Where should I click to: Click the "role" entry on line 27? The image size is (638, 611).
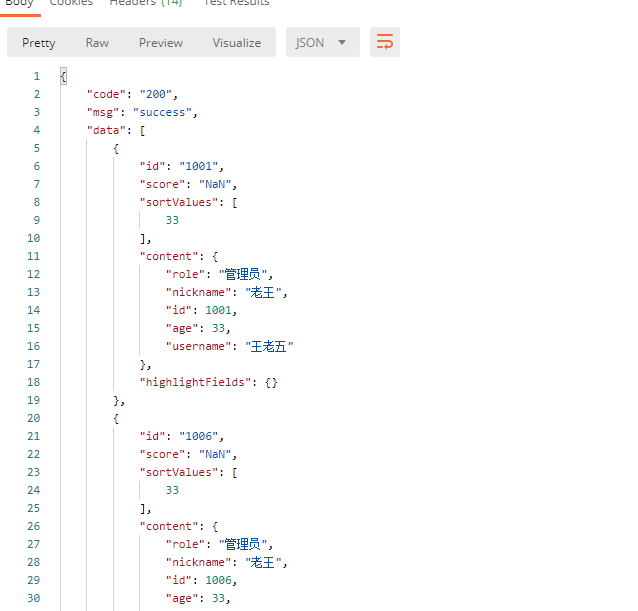pos(219,544)
